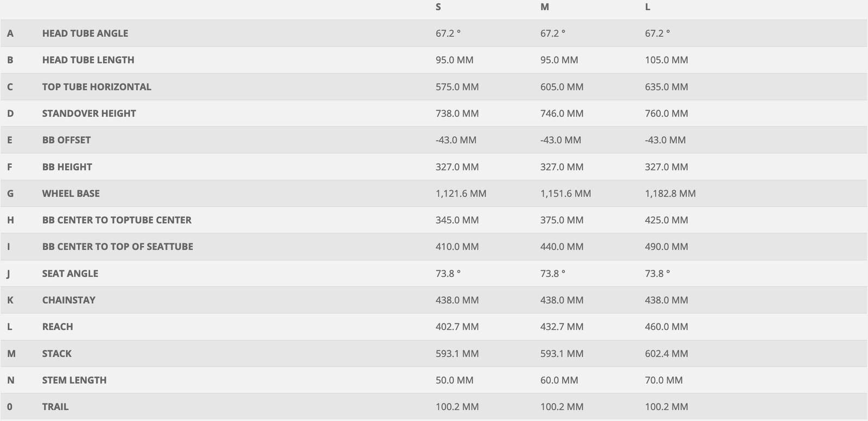This screenshot has height=421, width=868.
Task: Select the 575.0 MM top tube value
Action: click(457, 87)
